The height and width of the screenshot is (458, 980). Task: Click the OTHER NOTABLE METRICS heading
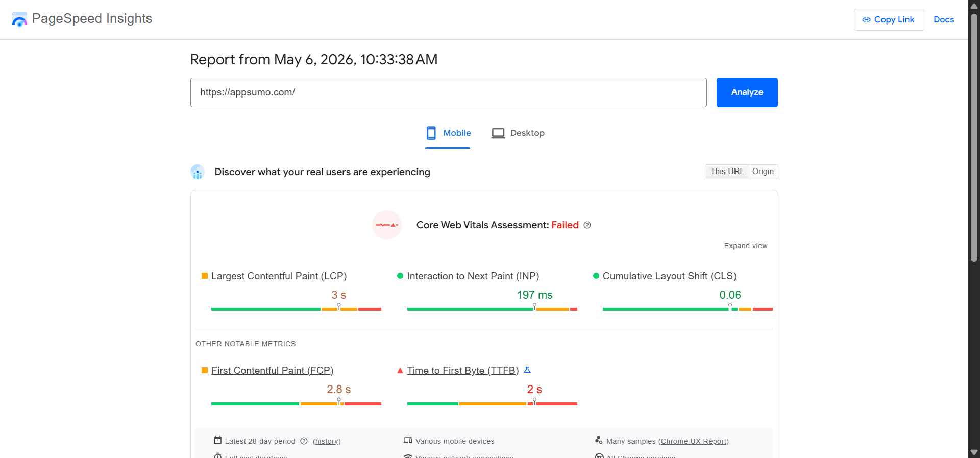tap(246, 344)
